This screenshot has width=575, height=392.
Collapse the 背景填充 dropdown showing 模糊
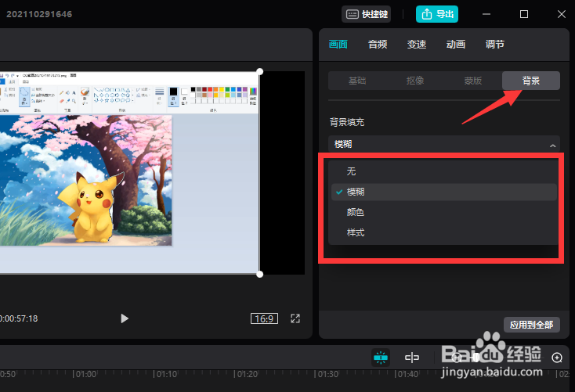tap(444, 144)
